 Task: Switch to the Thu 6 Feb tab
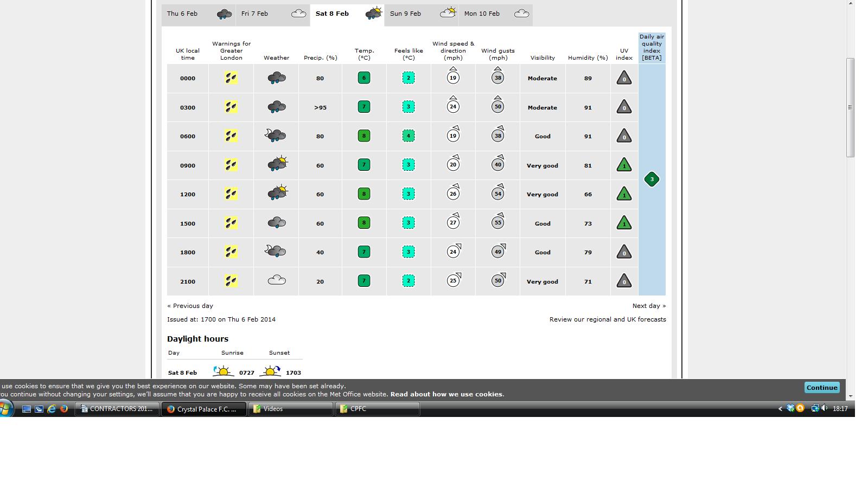coord(198,14)
